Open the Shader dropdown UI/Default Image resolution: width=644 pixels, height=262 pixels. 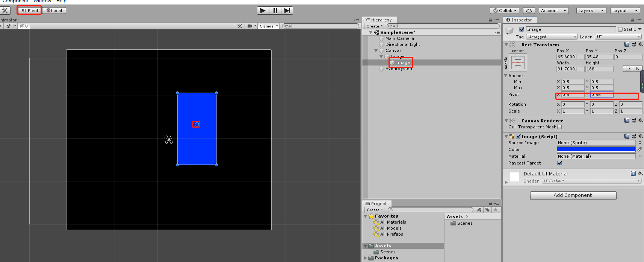click(x=591, y=181)
